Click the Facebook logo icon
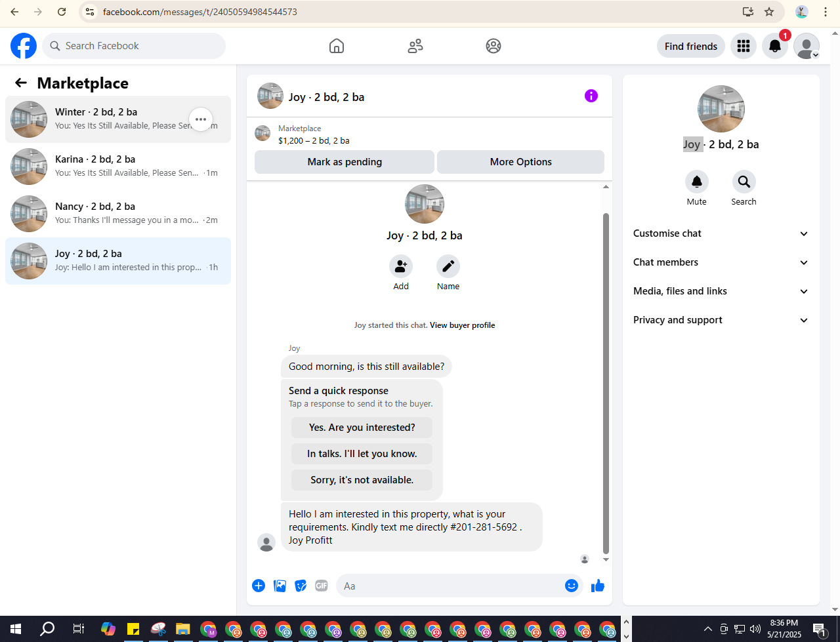The height and width of the screenshot is (642, 840). pyautogui.click(x=24, y=46)
